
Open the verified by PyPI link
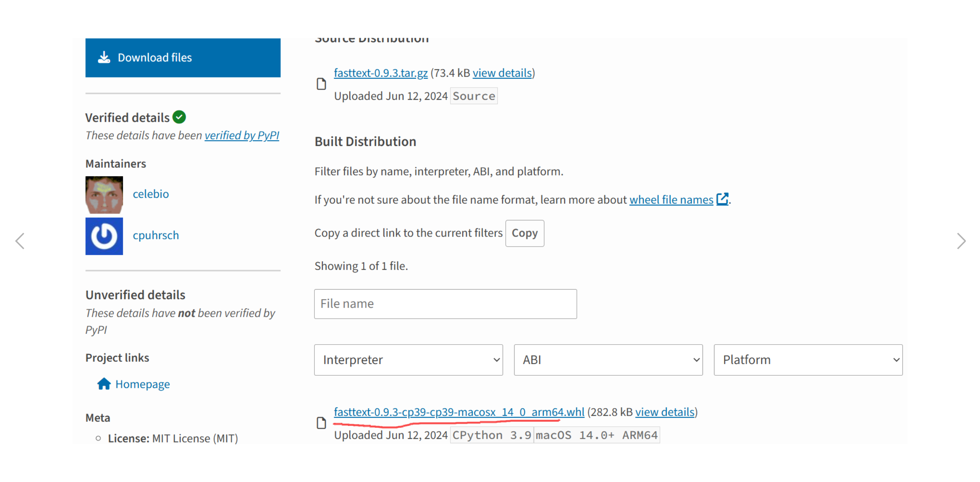tap(242, 135)
